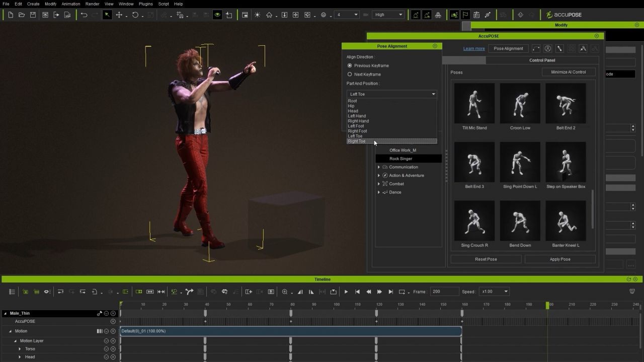Image resolution: width=644 pixels, height=362 pixels.
Task: Click the Undo arrow in toolbar
Action: click(x=84, y=15)
